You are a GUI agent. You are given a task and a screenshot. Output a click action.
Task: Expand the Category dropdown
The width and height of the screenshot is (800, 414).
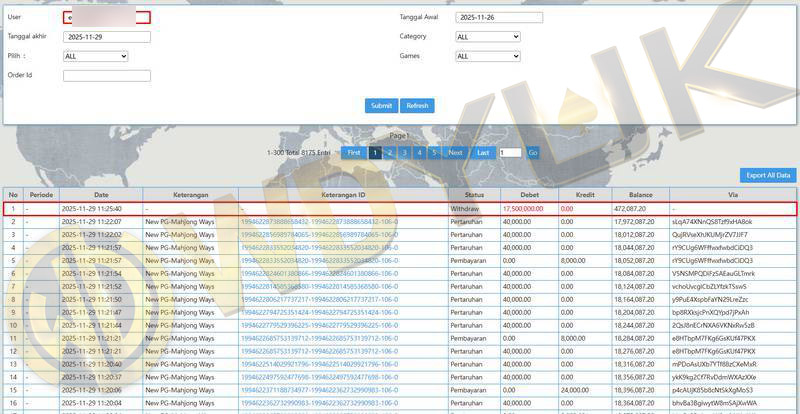(488, 37)
